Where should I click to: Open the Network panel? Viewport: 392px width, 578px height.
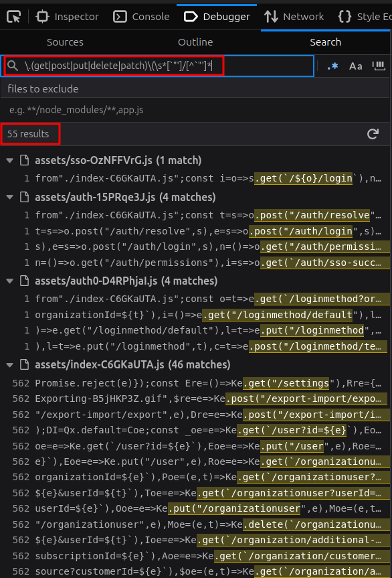pyautogui.click(x=294, y=17)
